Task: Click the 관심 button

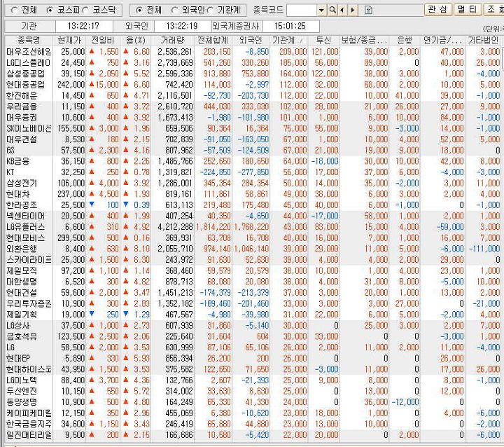Action: 437,9
